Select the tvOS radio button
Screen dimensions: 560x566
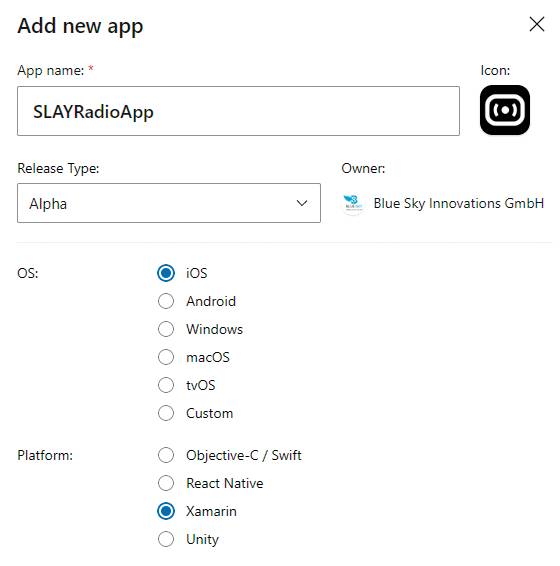(x=166, y=385)
